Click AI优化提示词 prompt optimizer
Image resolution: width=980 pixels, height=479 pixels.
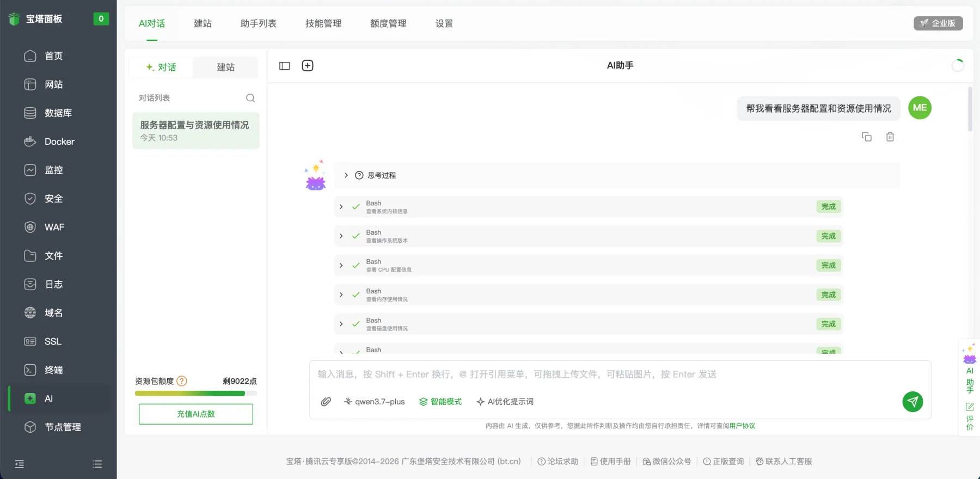point(505,402)
